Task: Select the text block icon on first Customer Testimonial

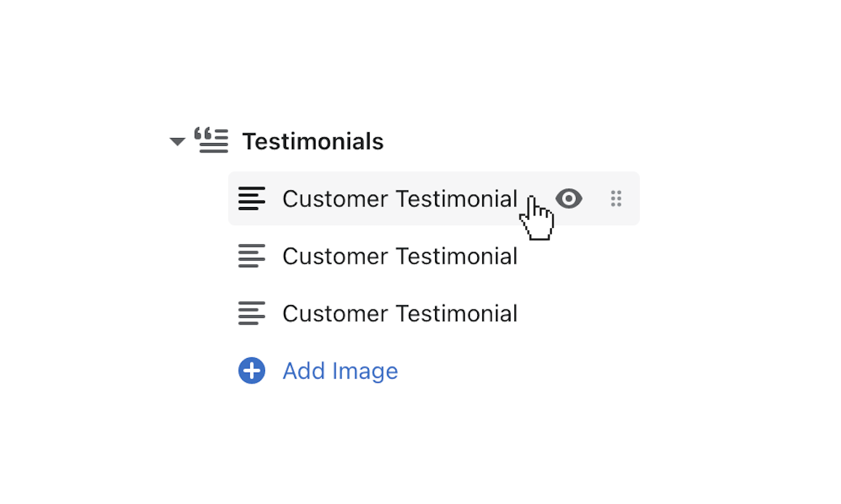Action: pos(252,198)
